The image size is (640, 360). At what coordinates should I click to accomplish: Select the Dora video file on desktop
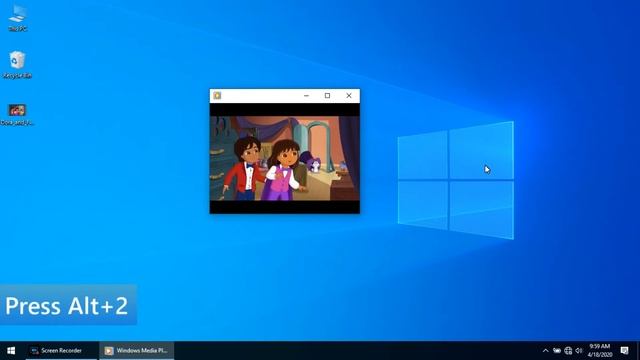pos(17,114)
